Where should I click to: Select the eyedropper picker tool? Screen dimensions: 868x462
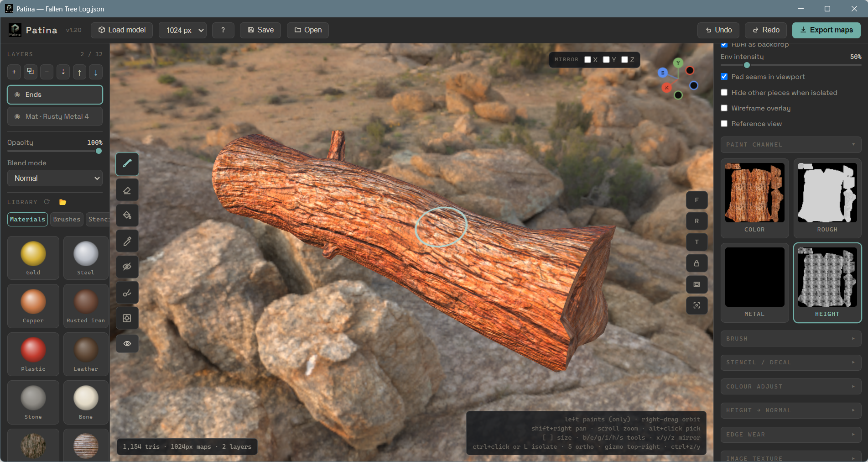[127, 241]
